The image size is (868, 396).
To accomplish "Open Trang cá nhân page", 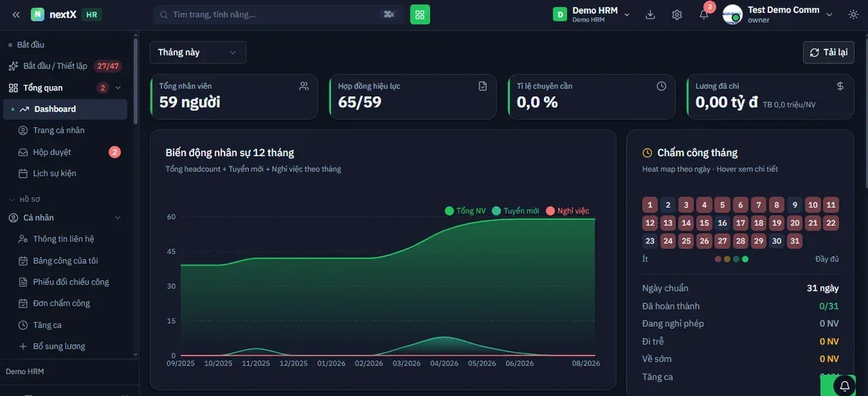I will (x=65, y=130).
